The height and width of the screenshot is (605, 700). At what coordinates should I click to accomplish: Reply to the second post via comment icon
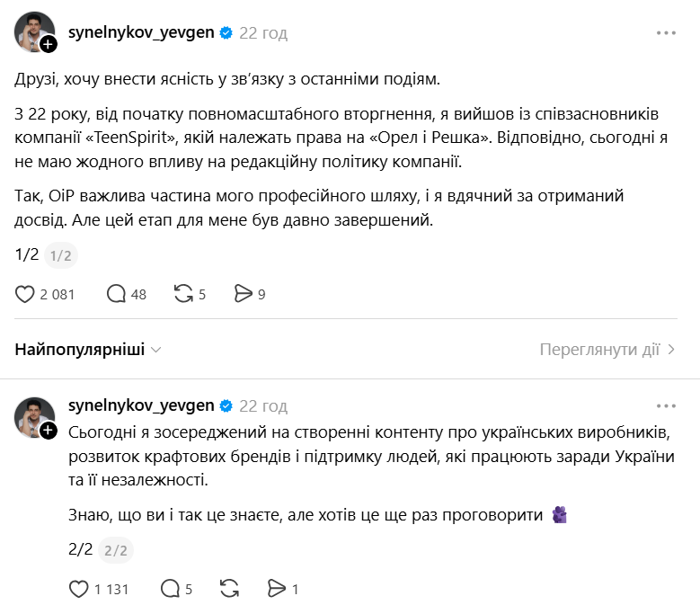tap(170, 589)
